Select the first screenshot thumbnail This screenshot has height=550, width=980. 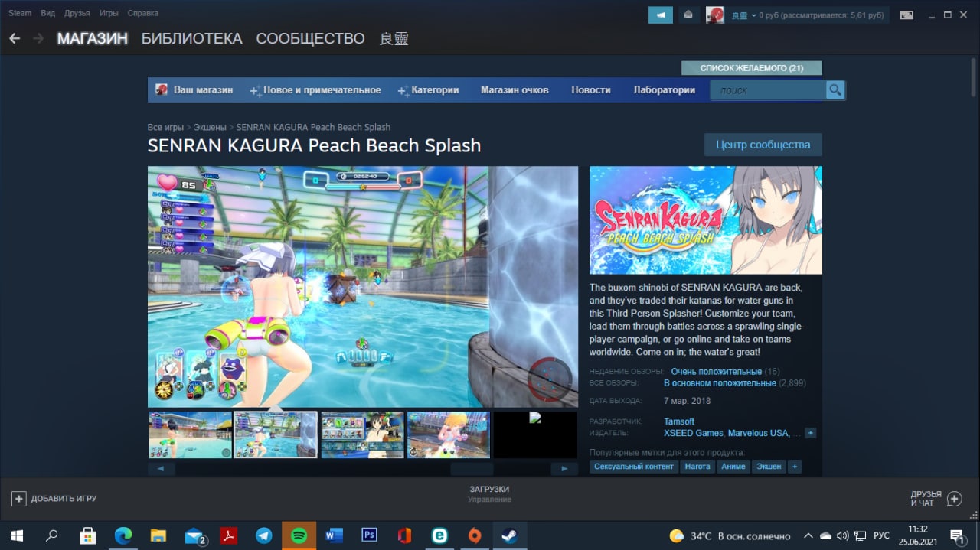tap(190, 434)
